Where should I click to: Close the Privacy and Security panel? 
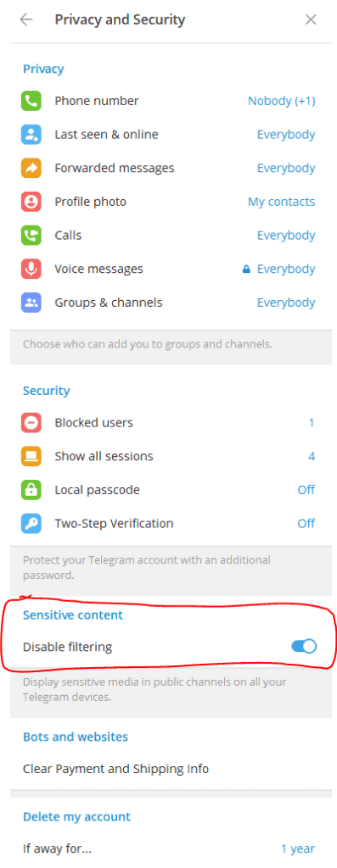pyautogui.click(x=311, y=20)
